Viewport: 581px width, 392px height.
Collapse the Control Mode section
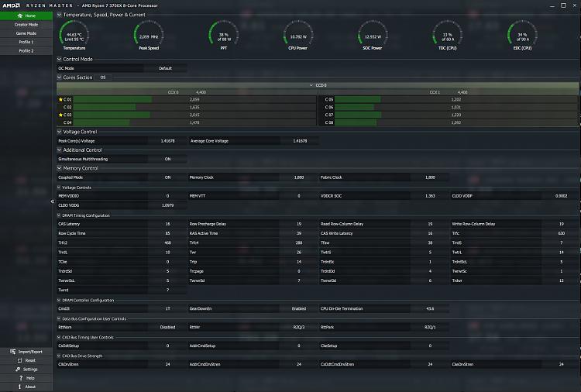coord(60,59)
